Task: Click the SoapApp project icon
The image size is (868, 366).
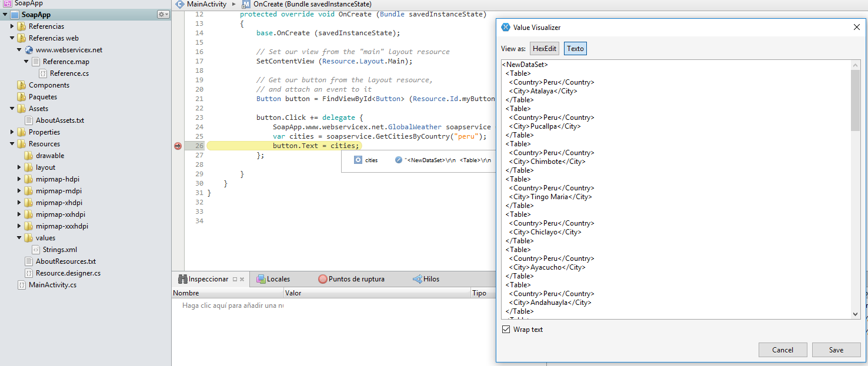Action: click(15, 15)
